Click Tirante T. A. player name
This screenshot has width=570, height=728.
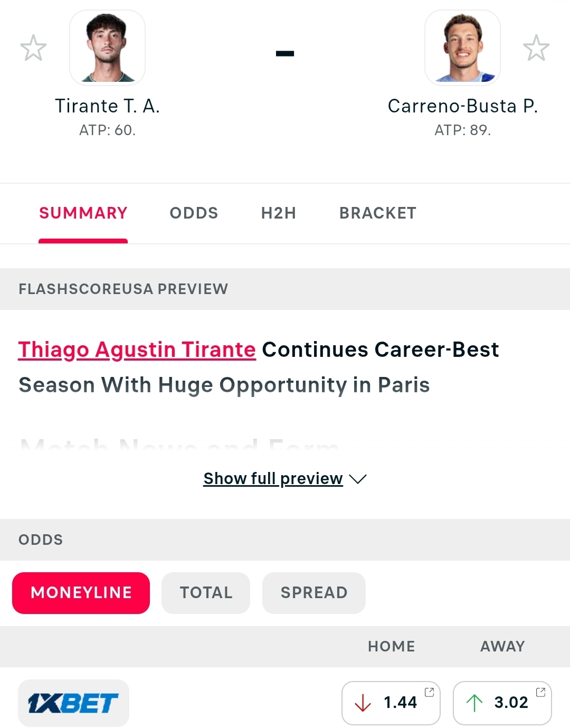(x=108, y=106)
